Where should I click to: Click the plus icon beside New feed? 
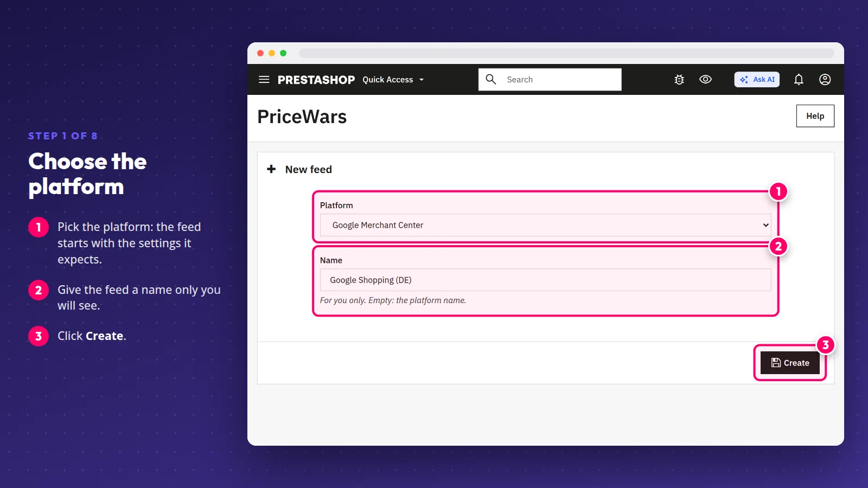271,169
